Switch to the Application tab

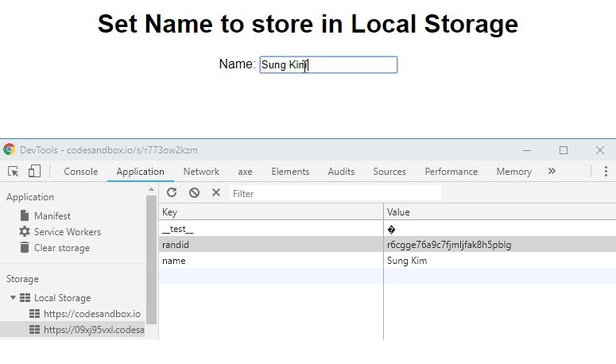140,172
